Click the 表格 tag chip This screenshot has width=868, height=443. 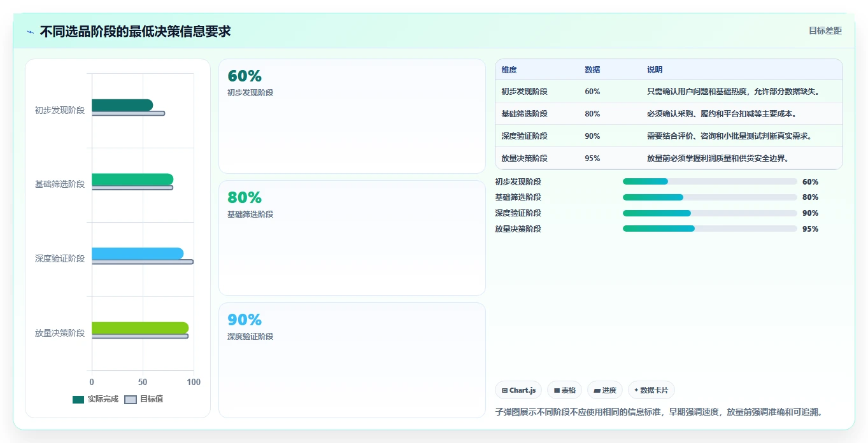point(564,390)
